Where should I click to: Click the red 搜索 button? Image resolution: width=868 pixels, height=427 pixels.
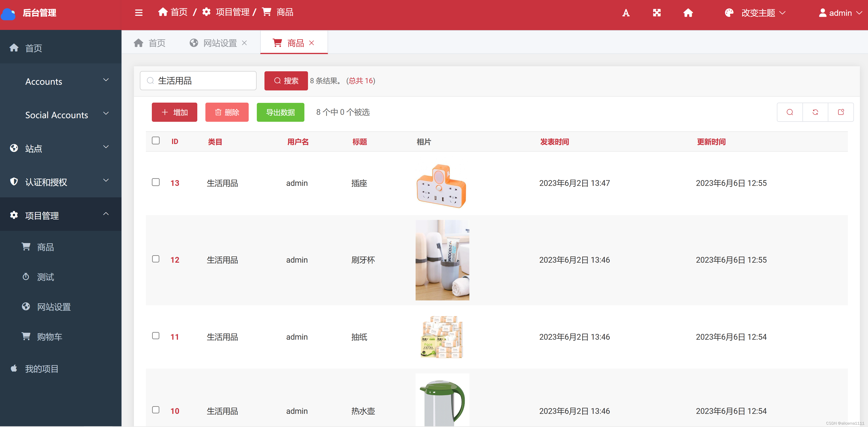pos(286,81)
